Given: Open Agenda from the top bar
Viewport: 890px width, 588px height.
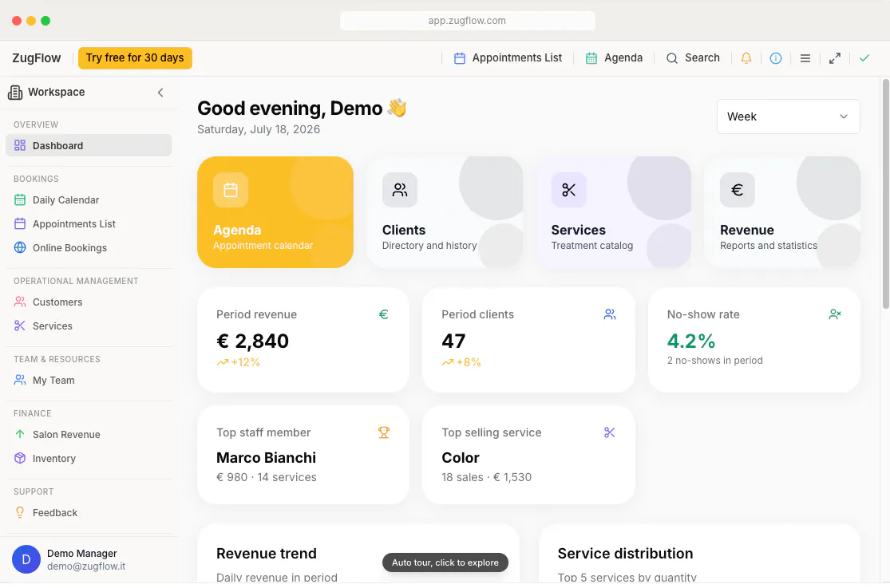Looking at the screenshot, I should pyautogui.click(x=614, y=58).
